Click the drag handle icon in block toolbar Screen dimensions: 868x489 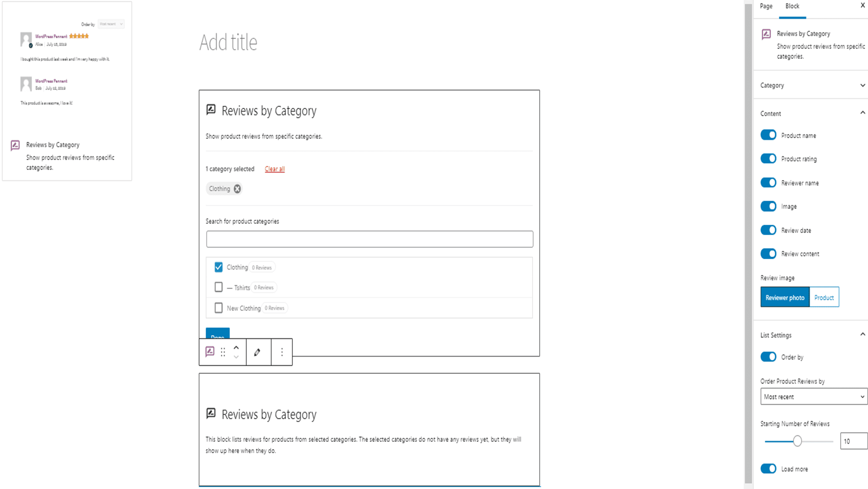click(x=223, y=352)
